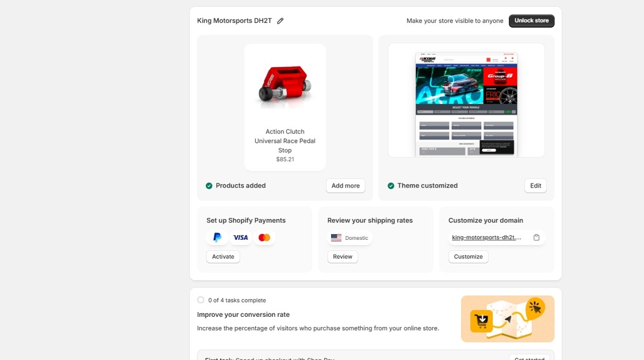Click the PayPal payment icon
The width and height of the screenshot is (644, 360).
217,238
